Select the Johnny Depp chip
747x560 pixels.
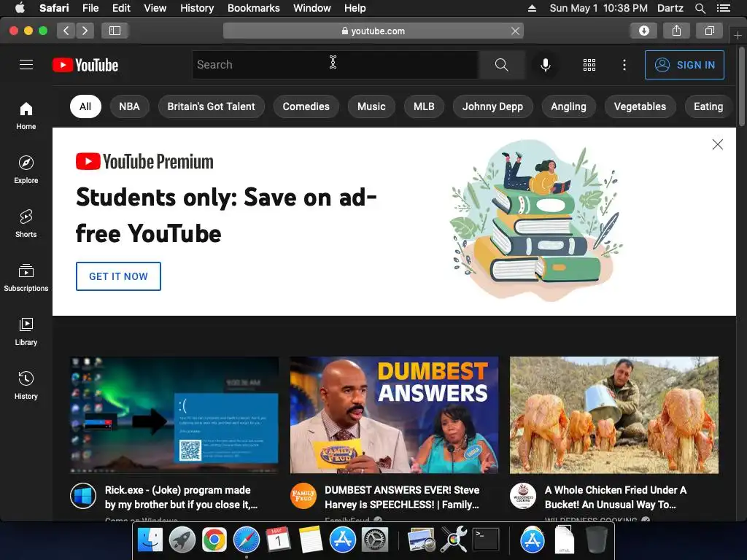(492, 106)
